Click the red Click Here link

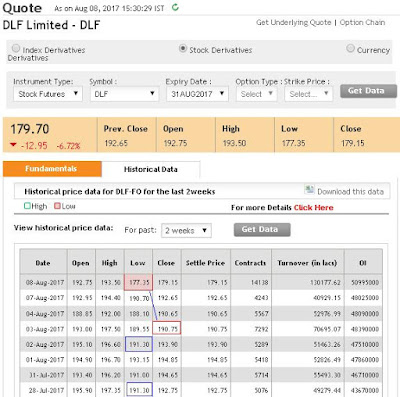(x=313, y=208)
